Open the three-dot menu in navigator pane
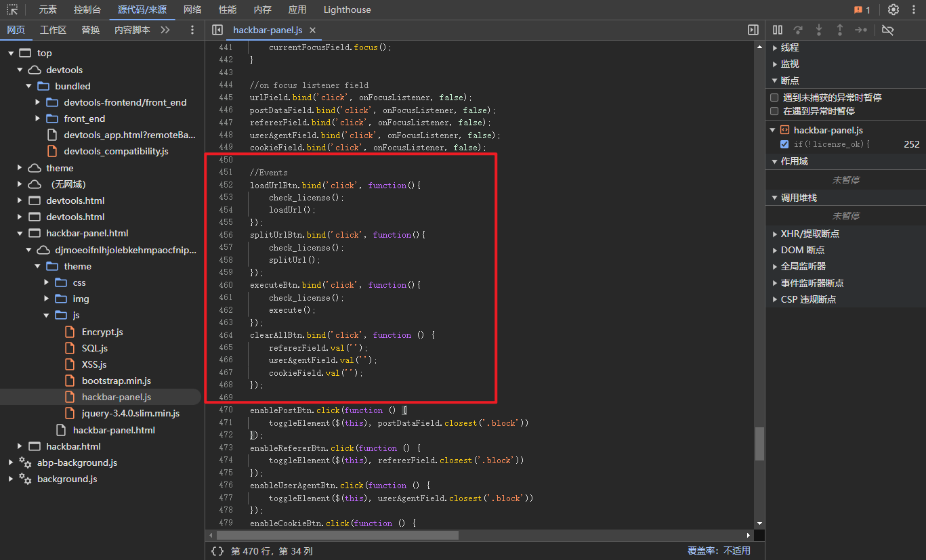This screenshot has width=926, height=560. tap(192, 30)
